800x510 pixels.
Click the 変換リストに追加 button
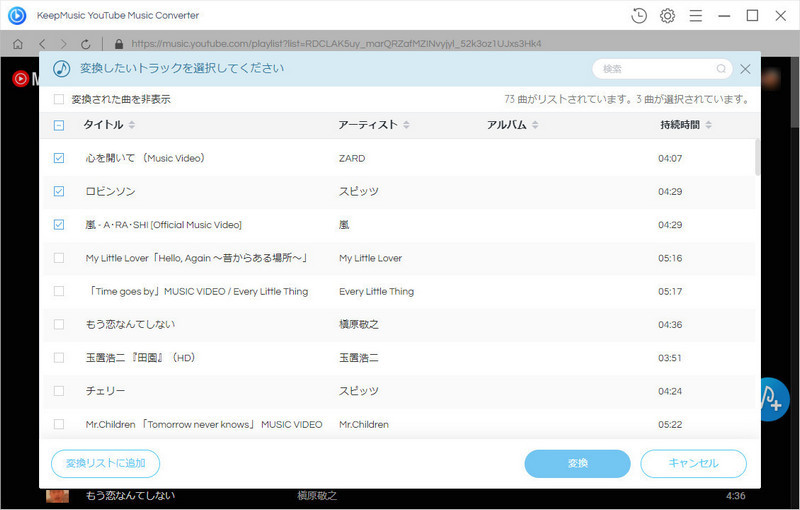point(106,464)
